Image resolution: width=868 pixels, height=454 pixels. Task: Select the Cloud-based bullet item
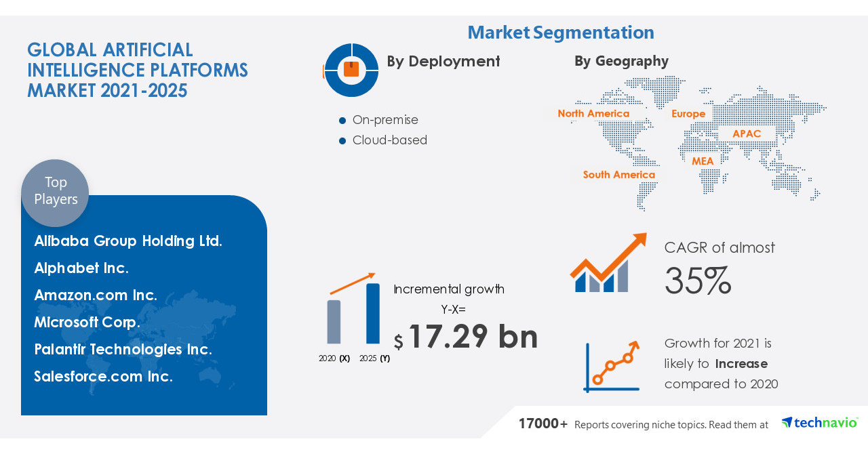389,140
